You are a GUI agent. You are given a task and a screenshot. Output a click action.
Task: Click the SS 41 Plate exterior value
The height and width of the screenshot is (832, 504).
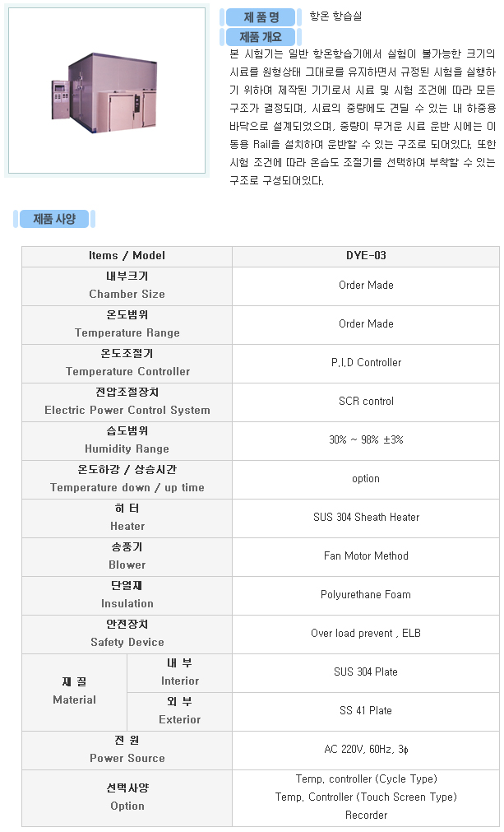click(366, 711)
